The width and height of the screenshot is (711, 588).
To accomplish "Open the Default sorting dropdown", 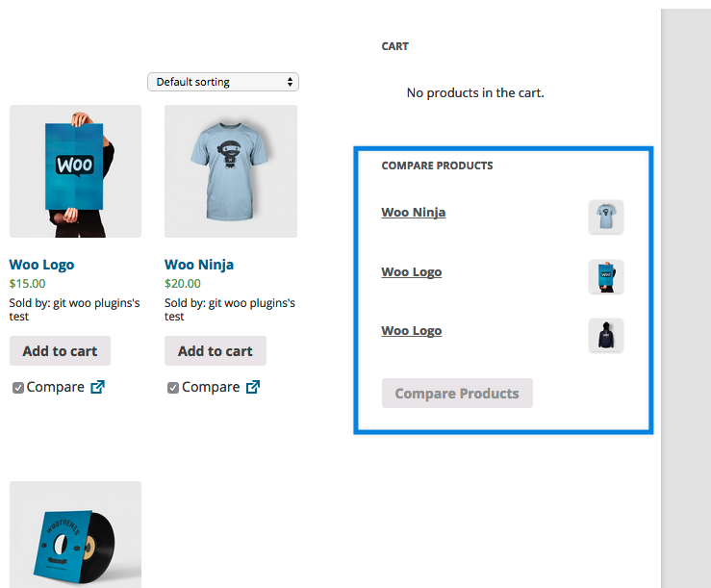I will tap(223, 82).
